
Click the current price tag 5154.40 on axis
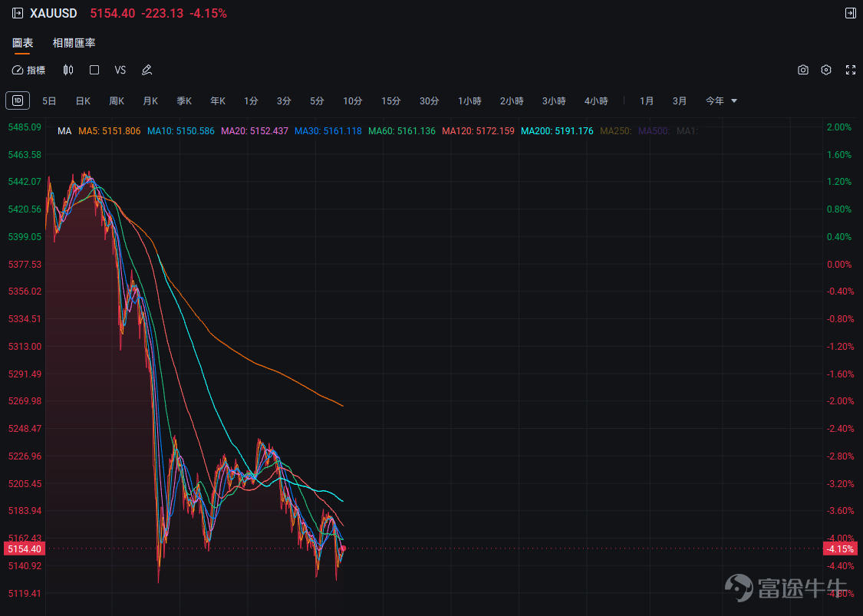(x=25, y=548)
